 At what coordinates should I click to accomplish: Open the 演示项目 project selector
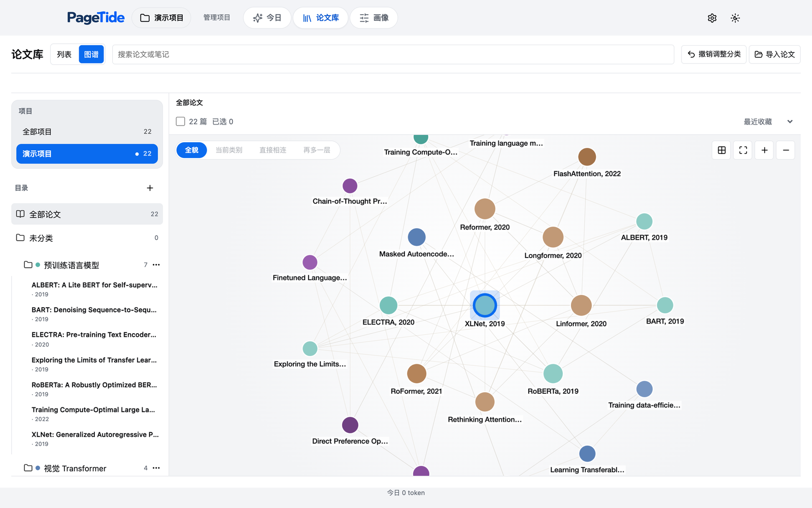[x=161, y=18]
